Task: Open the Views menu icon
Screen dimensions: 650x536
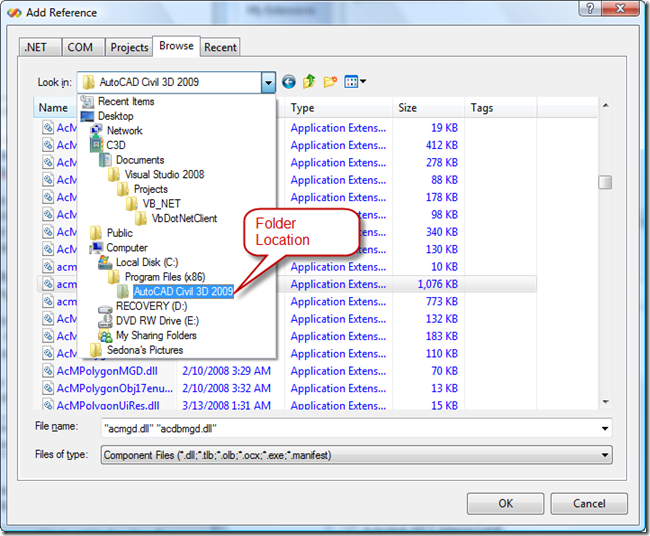Action: coord(351,82)
